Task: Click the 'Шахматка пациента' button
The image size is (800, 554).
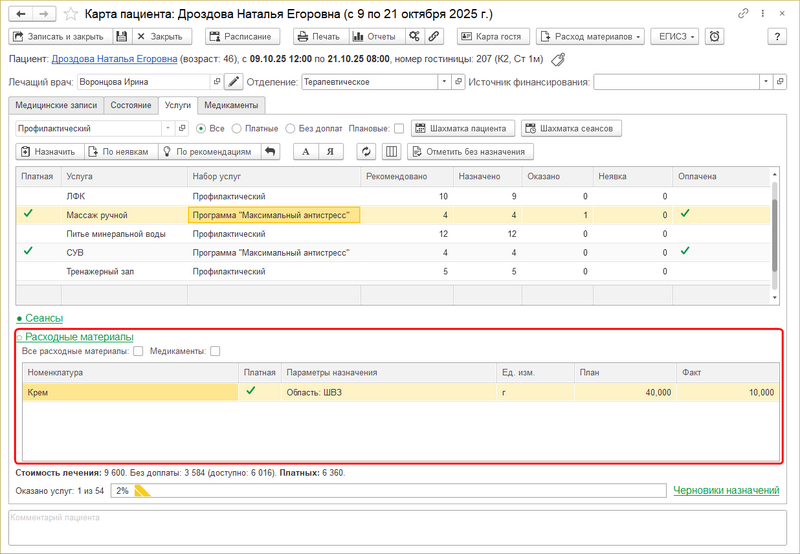Action: [463, 128]
